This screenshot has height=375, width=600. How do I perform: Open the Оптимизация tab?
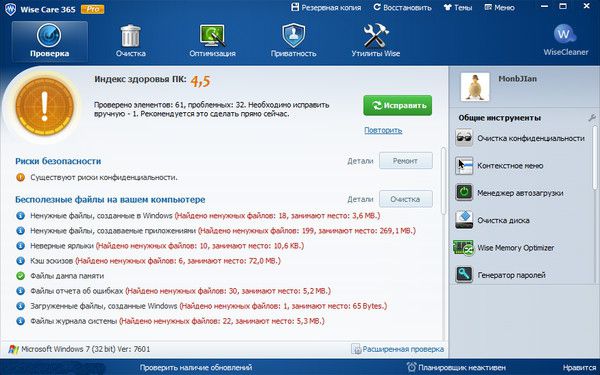[x=212, y=41]
